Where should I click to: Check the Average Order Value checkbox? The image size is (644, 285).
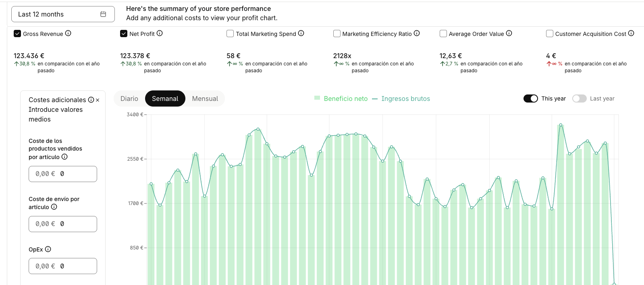(x=443, y=34)
